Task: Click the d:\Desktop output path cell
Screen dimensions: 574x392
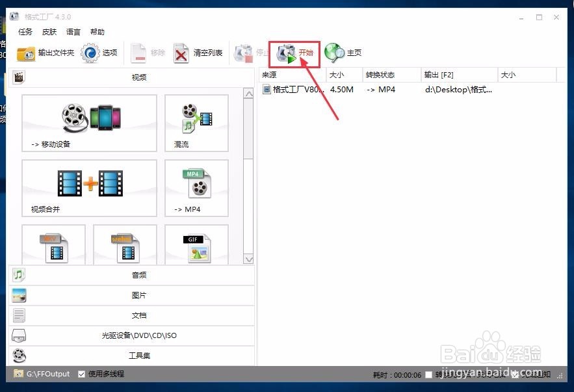Action: pos(458,89)
